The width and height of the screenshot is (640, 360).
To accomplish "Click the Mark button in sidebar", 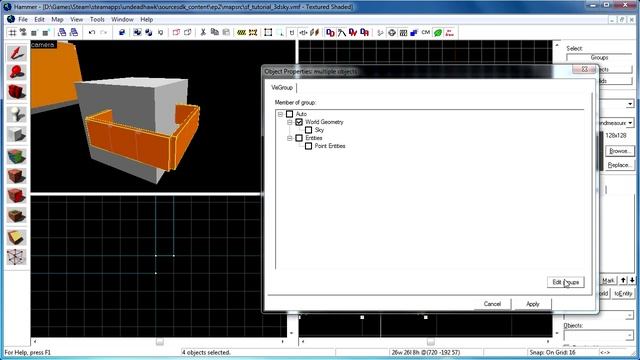I will 608,280.
